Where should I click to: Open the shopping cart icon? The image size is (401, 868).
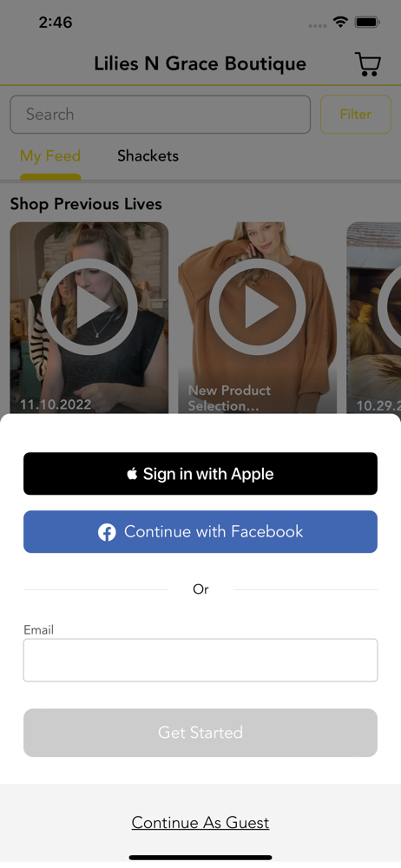(368, 64)
